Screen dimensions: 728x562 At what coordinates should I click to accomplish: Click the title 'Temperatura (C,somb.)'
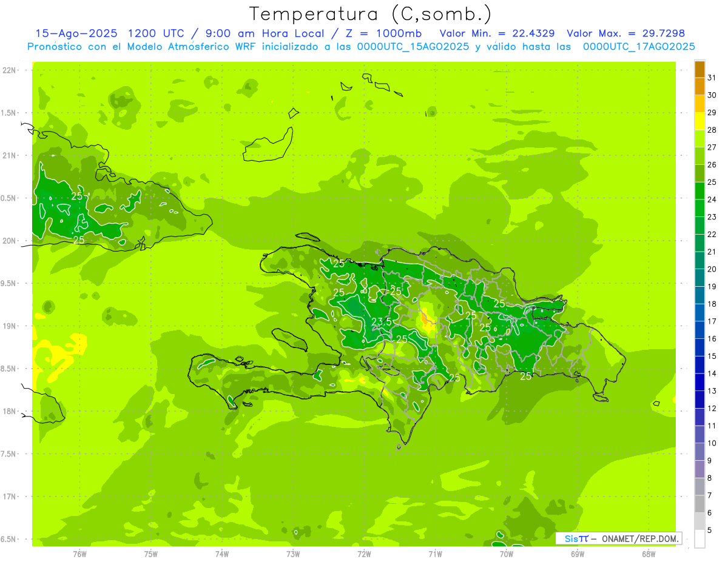pyautogui.click(x=371, y=15)
